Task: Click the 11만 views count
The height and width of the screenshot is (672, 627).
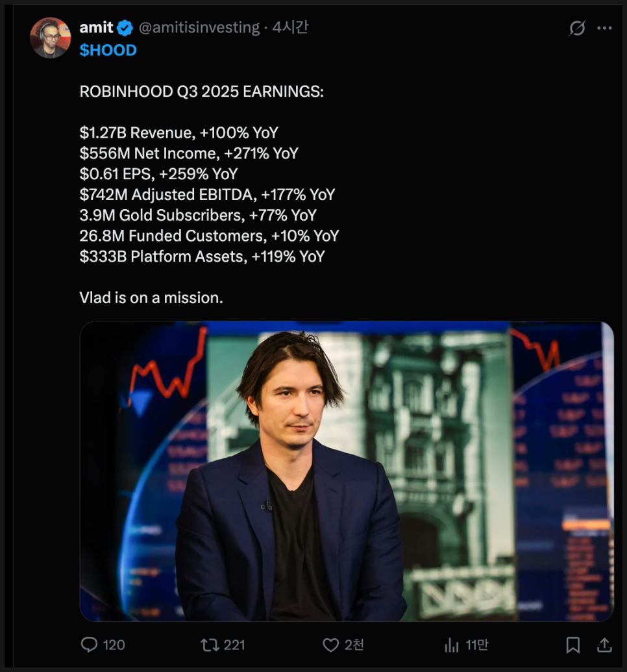Action: point(477,645)
